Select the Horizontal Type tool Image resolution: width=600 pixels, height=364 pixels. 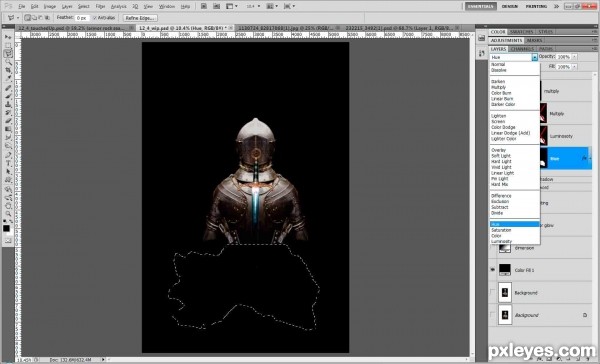tap(8, 163)
